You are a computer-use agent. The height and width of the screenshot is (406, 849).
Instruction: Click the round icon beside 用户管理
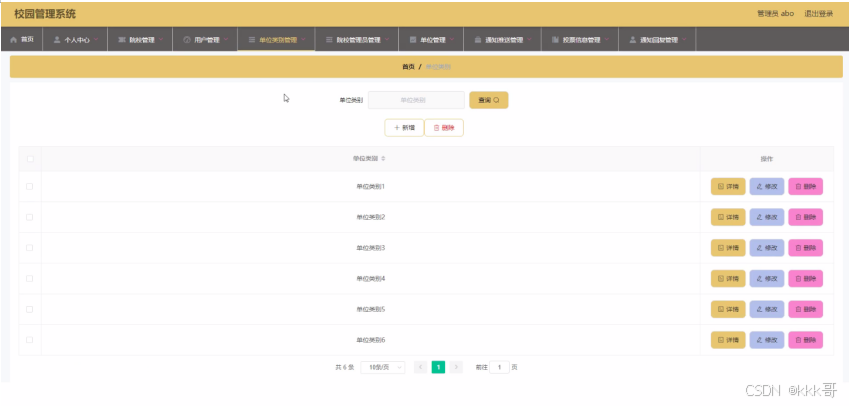coord(187,40)
